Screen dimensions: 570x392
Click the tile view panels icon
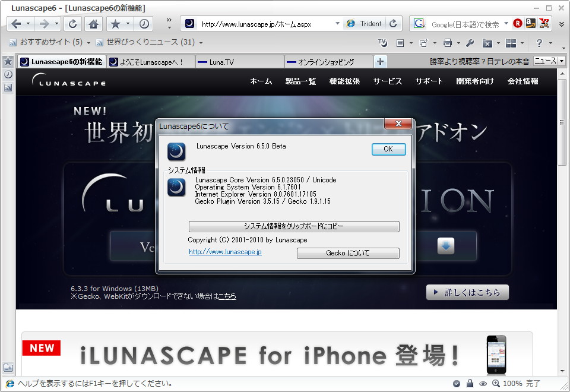512,43
